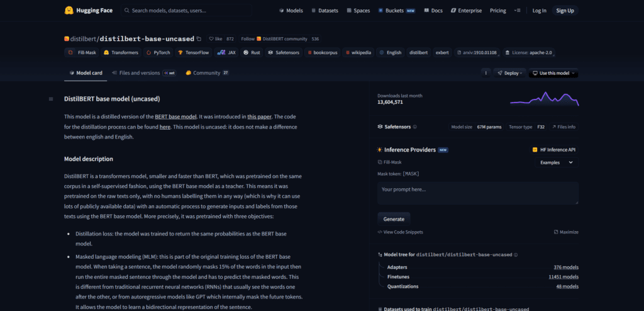Image resolution: width=644 pixels, height=311 pixels.
Task: Open Docs in the top navigation
Action: pyautogui.click(x=433, y=11)
